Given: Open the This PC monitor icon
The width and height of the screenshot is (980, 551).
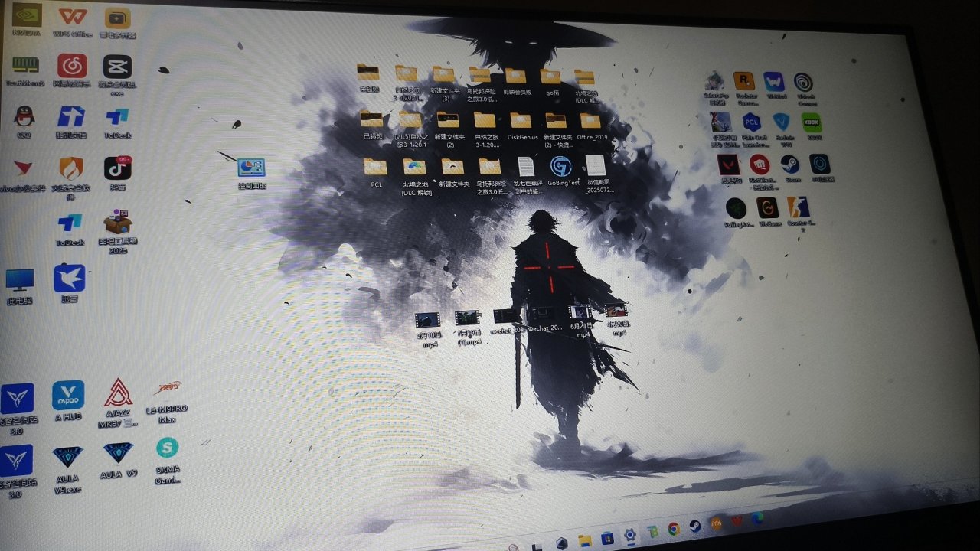Looking at the screenshot, I should [x=20, y=280].
